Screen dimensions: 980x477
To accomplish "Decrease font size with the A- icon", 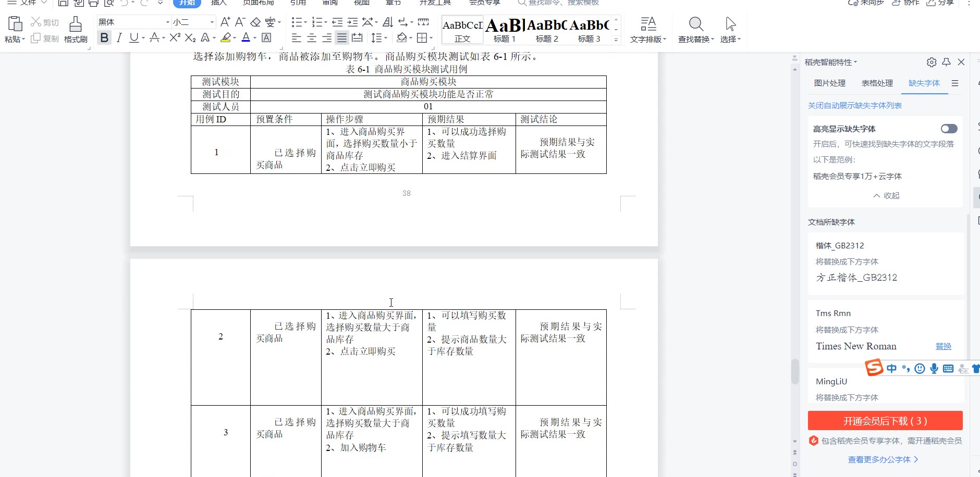I will (240, 22).
